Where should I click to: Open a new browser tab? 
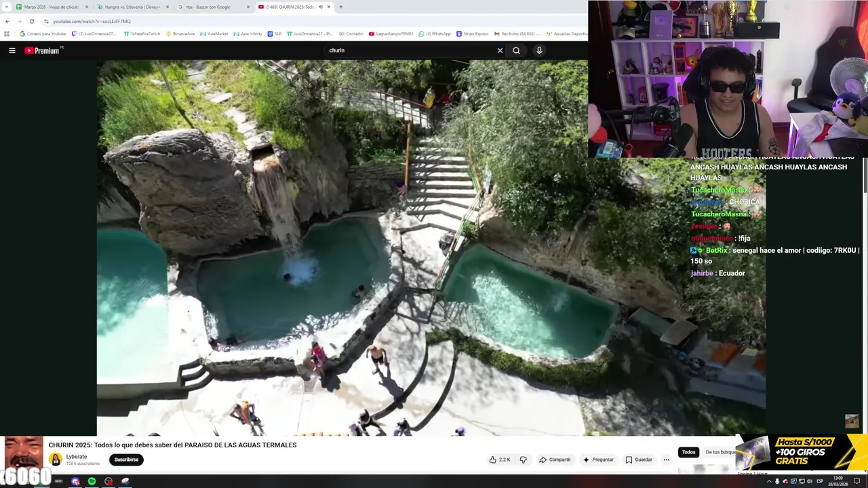coord(340,7)
